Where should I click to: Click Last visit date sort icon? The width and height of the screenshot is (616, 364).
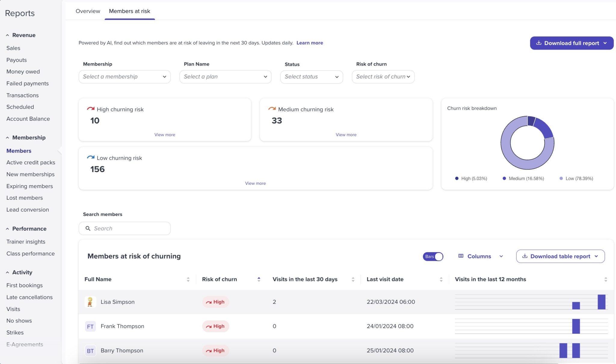point(441,279)
